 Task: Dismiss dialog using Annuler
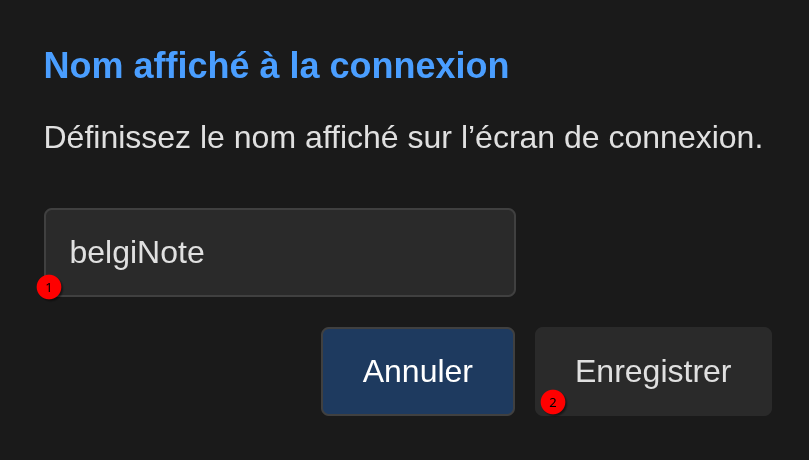tap(417, 371)
